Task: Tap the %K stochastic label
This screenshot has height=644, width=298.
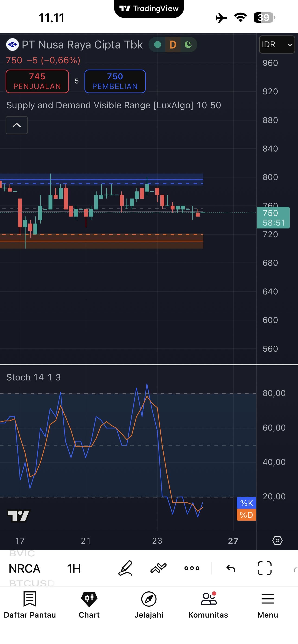Action: click(x=246, y=503)
